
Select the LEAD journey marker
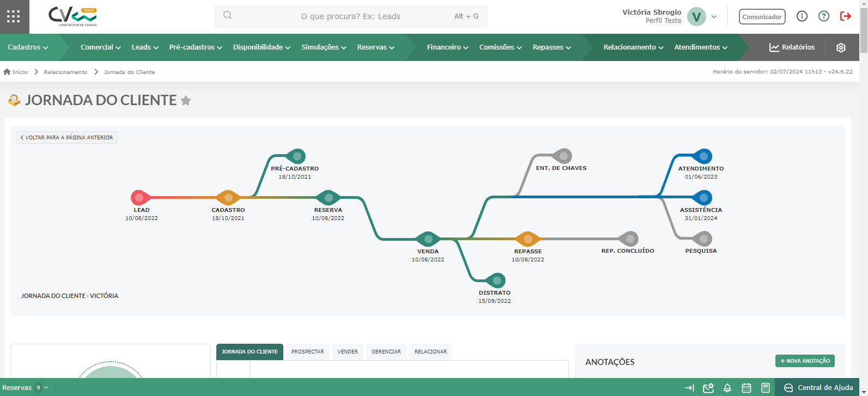coord(141,198)
